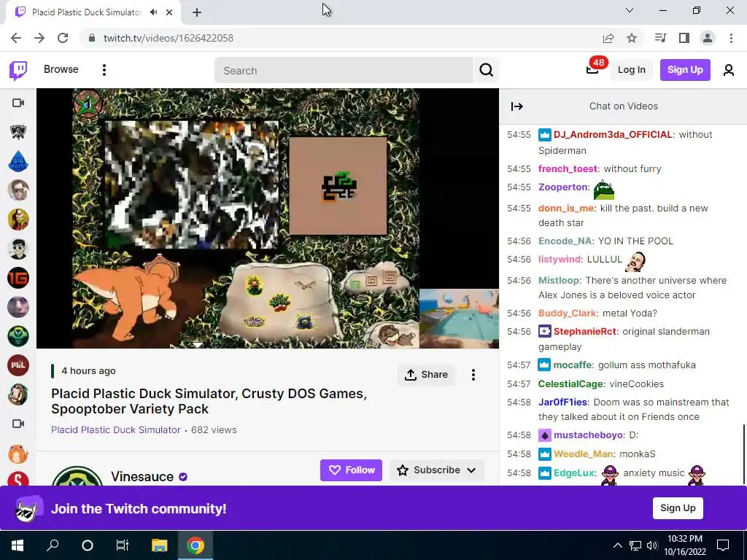Open Windows Start menu
The image size is (747, 560).
[x=18, y=545]
